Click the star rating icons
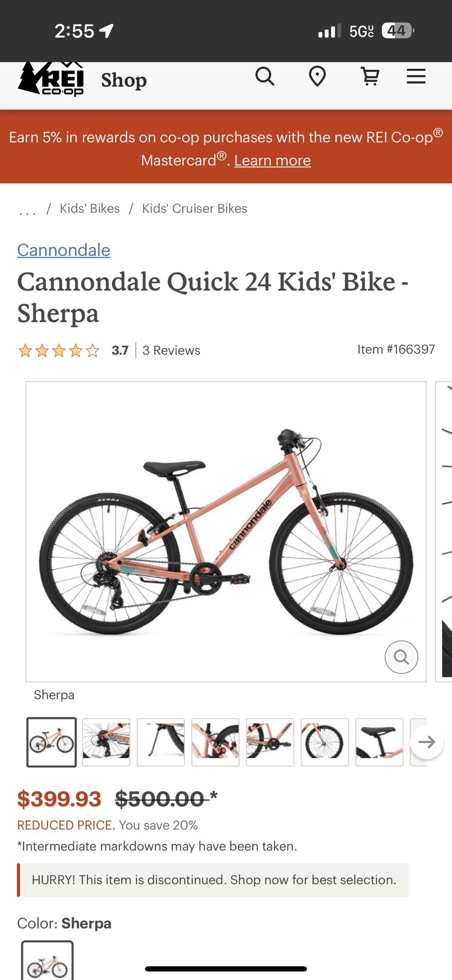 (x=59, y=351)
